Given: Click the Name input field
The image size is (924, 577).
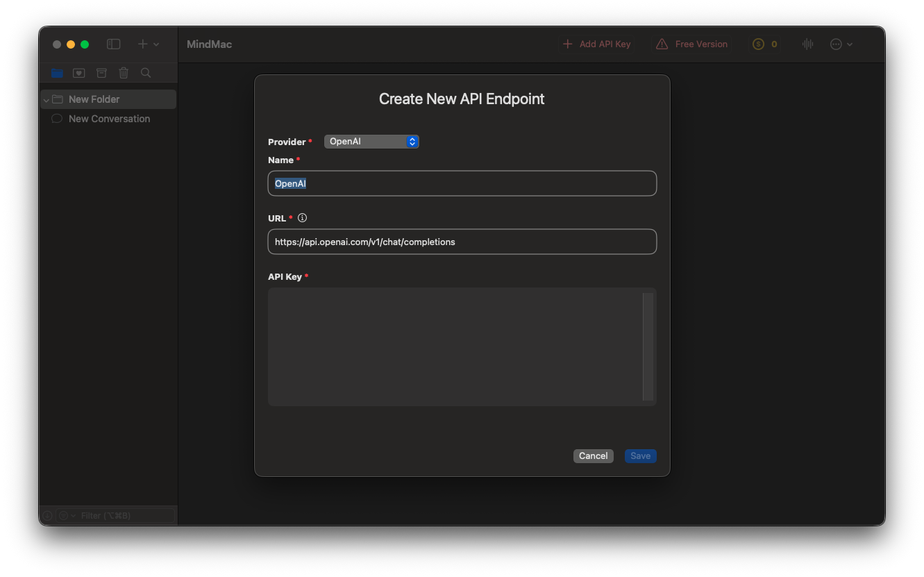Looking at the screenshot, I should point(462,183).
